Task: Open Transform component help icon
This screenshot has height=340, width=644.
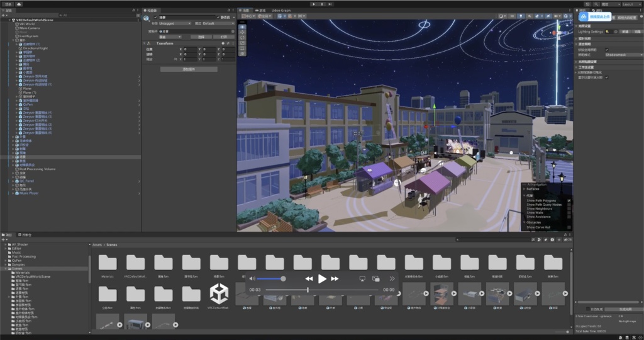Action: click(223, 43)
